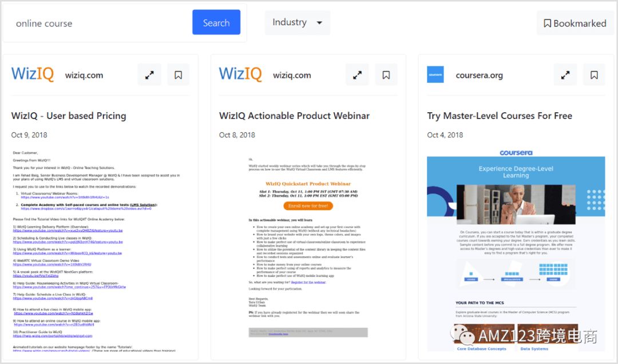Open title 'WizIQ Actionable Product Webinar'
The image size is (618, 364).
[x=295, y=116]
